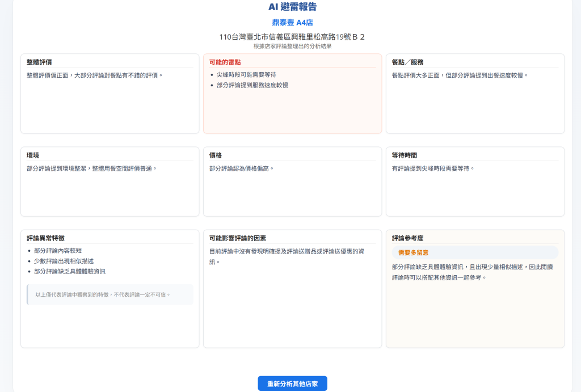This screenshot has width=581, height=392.
Task: Select the 環境 card heading
Action: tap(33, 155)
